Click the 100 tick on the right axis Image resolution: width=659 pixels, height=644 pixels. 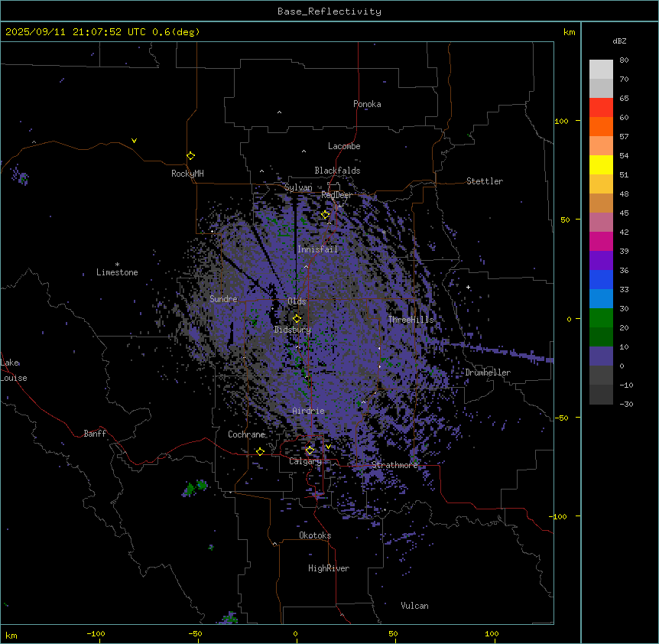tap(562, 121)
